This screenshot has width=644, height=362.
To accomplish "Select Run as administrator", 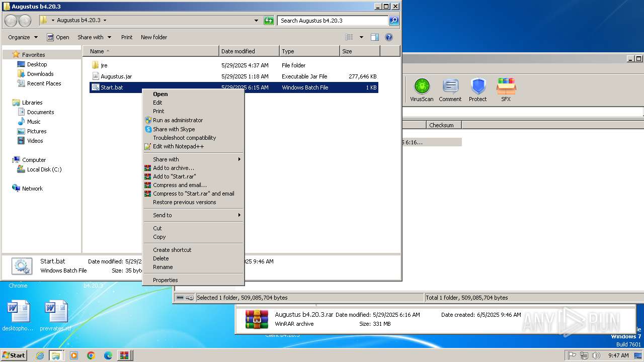I will [193, 120].
